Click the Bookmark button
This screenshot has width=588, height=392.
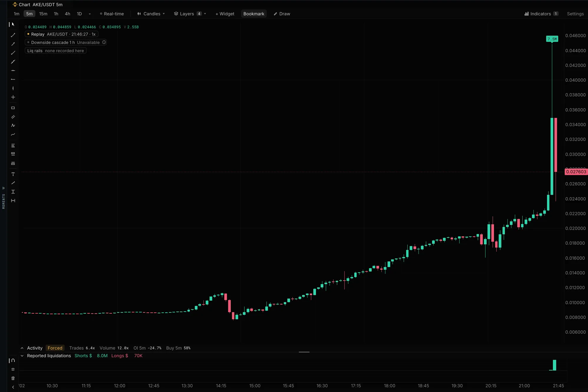tap(254, 14)
